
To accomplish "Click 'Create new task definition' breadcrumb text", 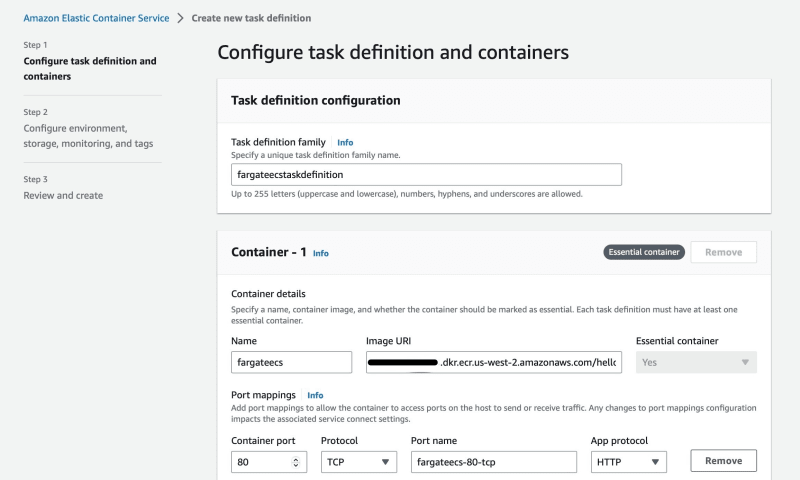I will click(251, 18).
